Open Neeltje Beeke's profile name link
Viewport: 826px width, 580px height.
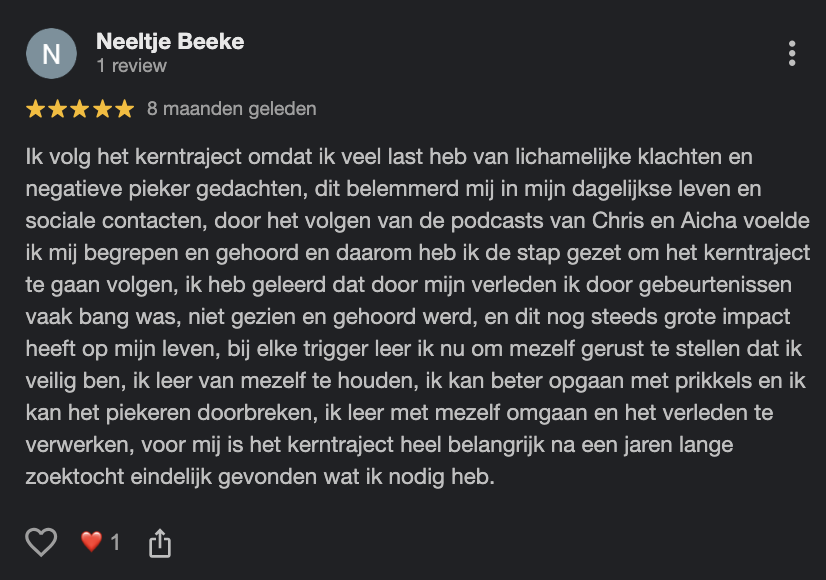click(x=170, y=41)
